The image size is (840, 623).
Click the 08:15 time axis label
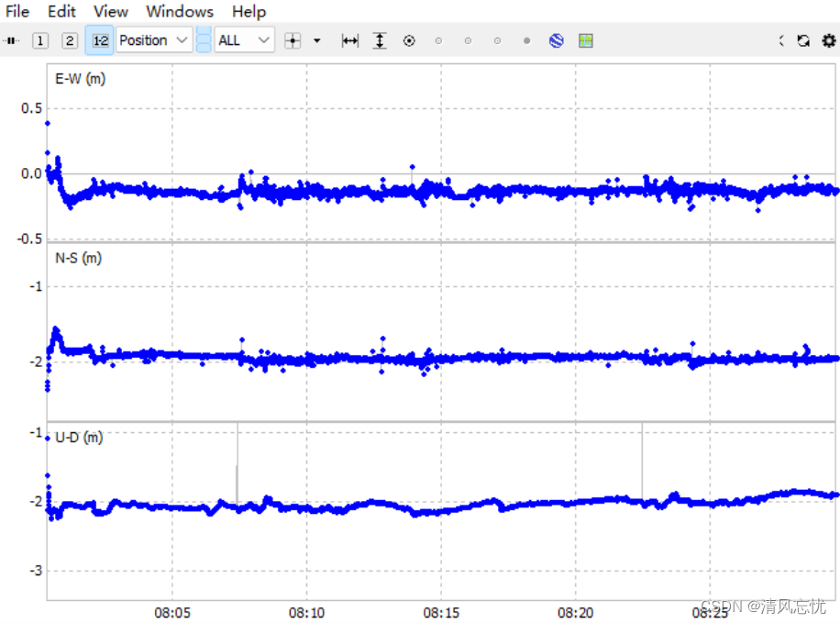[x=441, y=613]
